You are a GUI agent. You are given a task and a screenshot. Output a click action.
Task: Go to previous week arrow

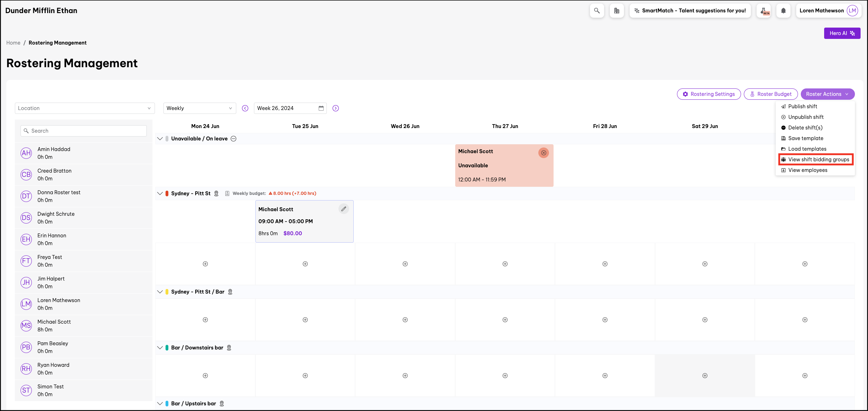[x=245, y=108]
